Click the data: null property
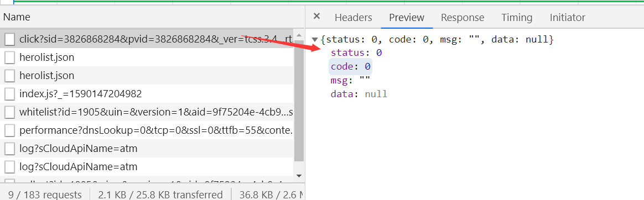 [x=359, y=94]
